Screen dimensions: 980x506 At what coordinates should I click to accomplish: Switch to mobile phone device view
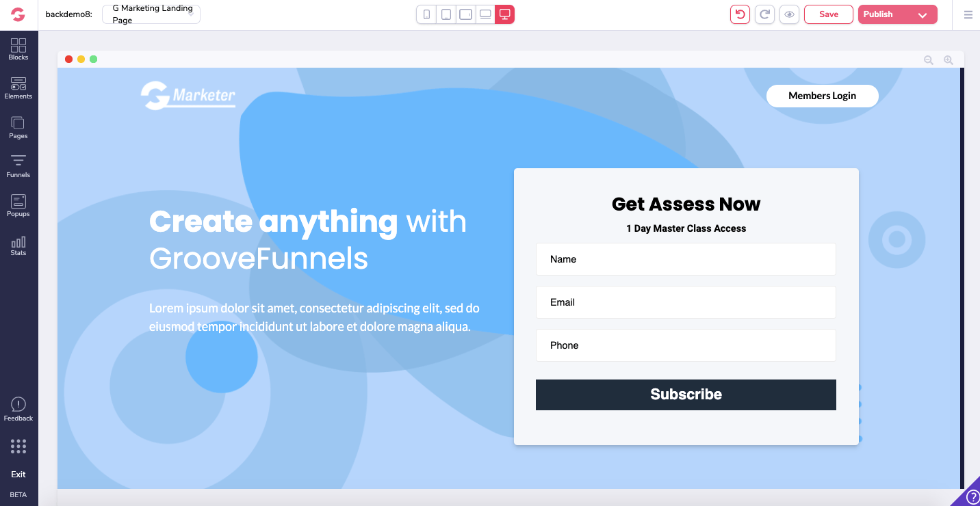click(x=426, y=14)
